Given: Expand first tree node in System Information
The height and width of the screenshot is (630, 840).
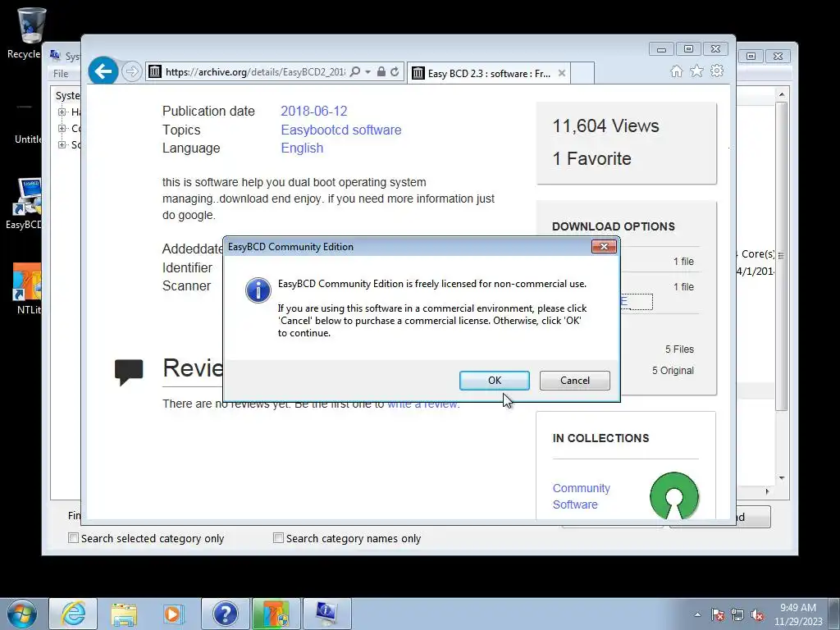Looking at the screenshot, I should [x=62, y=112].
